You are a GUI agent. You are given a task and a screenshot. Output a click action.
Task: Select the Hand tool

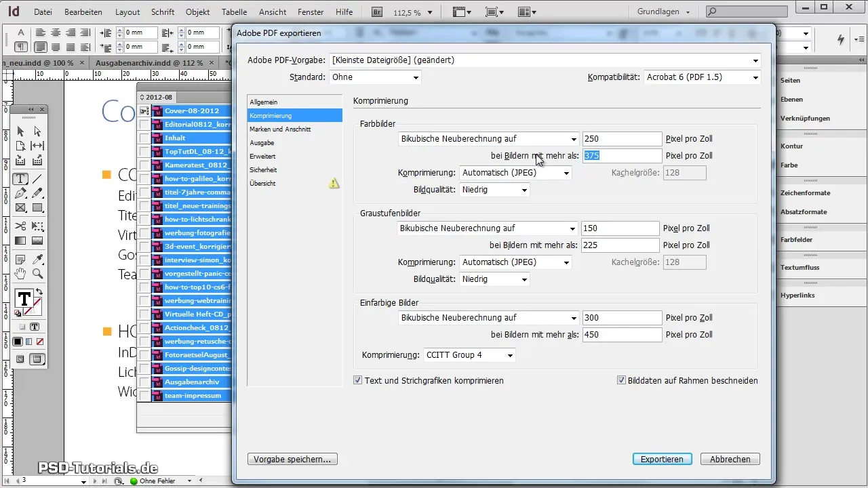pos(20,274)
